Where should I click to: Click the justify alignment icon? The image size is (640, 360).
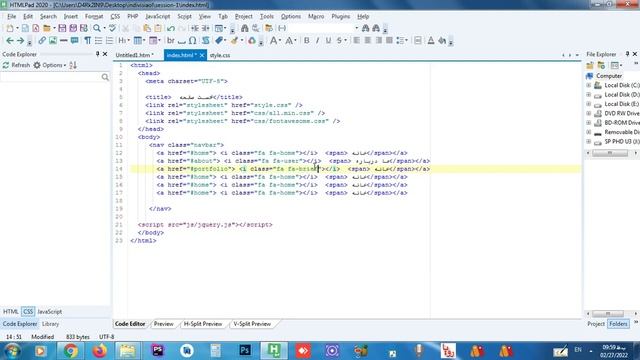(389, 40)
